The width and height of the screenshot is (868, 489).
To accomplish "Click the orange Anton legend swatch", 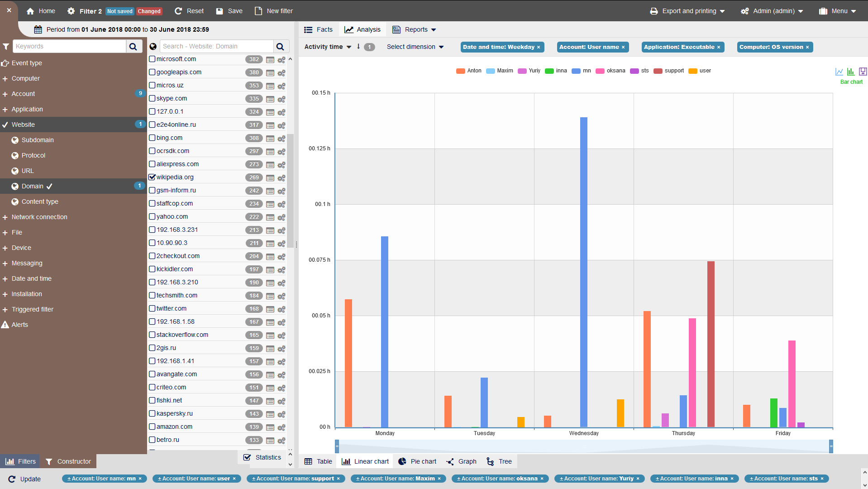I will [x=460, y=71].
